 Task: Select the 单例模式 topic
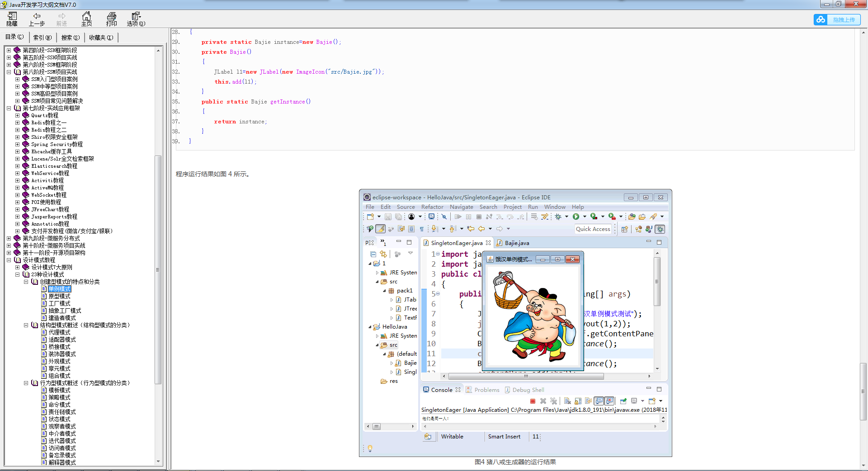[x=59, y=289]
